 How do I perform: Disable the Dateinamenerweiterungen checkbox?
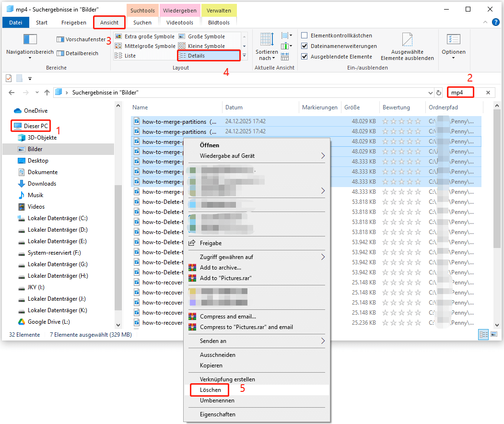[305, 46]
